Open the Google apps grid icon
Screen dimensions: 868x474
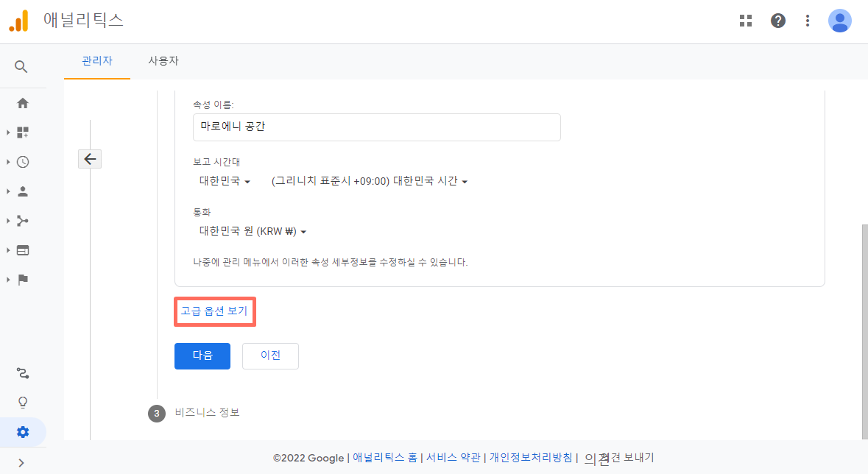coord(746,21)
